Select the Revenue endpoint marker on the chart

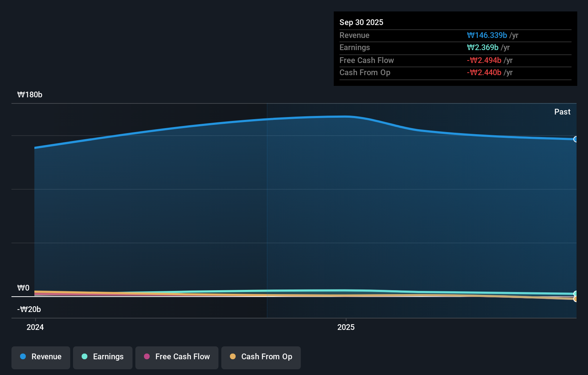click(x=575, y=139)
